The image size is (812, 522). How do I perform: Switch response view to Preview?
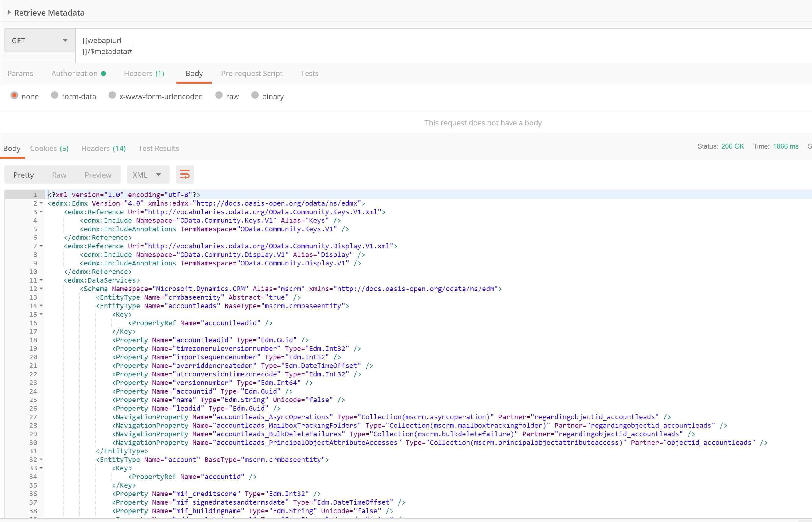(98, 175)
